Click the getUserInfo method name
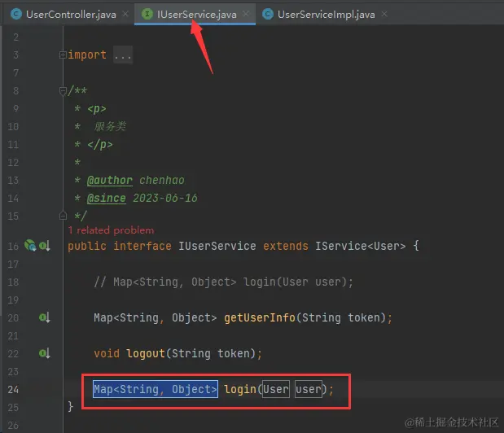Viewport: 504px width, 433px height. tap(260, 318)
